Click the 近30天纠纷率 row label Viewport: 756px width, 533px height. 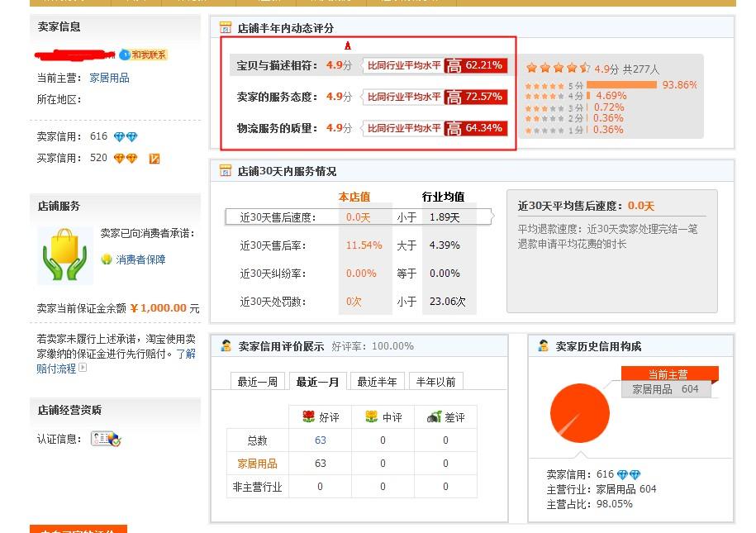coord(273,274)
